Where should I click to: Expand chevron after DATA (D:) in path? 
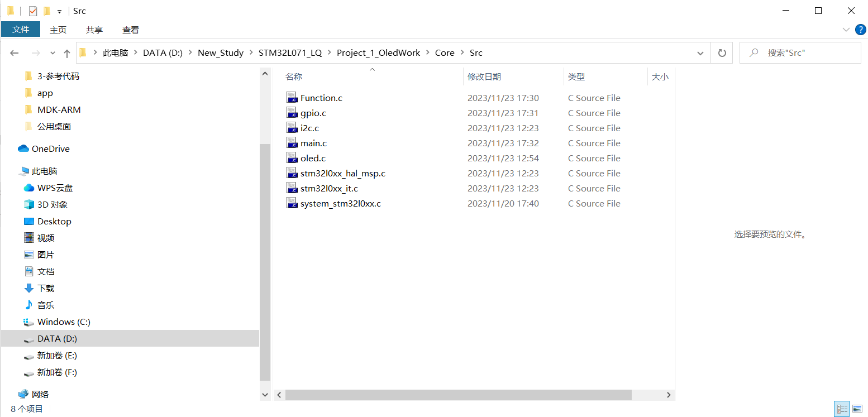(190, 53)
